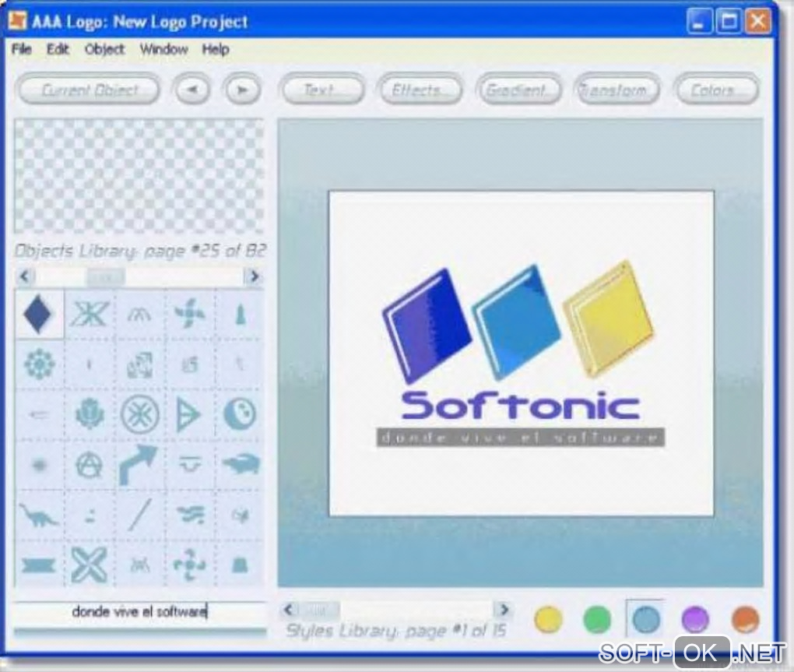Image resolution: width=794 pixels, height=672 pixels.
Task: Pick the bell trapezoid shape in bottom row
Action: pos(239,564)
